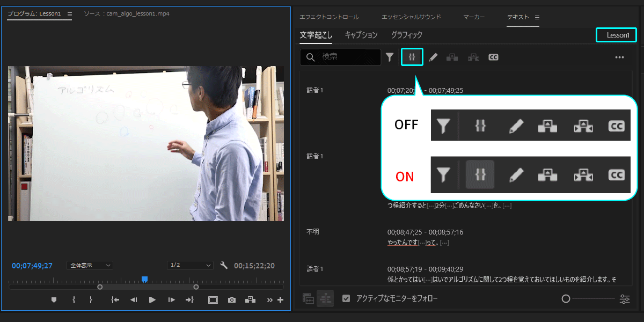This screenshot has width=644, height=322.
Task: Step back one frame
Action: click(x=134, y=300)
